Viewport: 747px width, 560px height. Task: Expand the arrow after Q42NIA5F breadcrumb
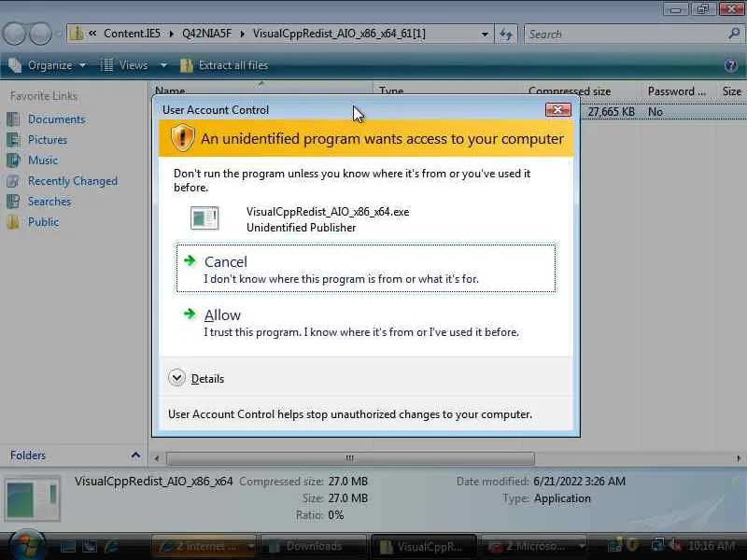[x=243, y=35]
